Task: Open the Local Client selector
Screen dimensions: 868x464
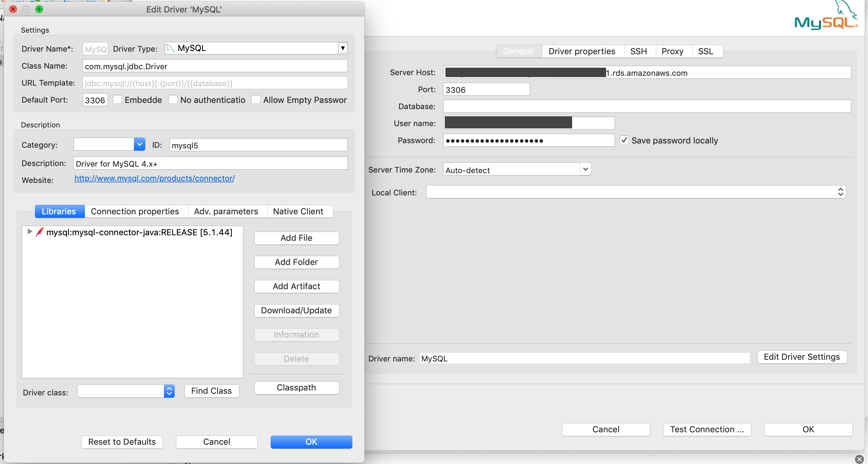Action: (840, 192)
